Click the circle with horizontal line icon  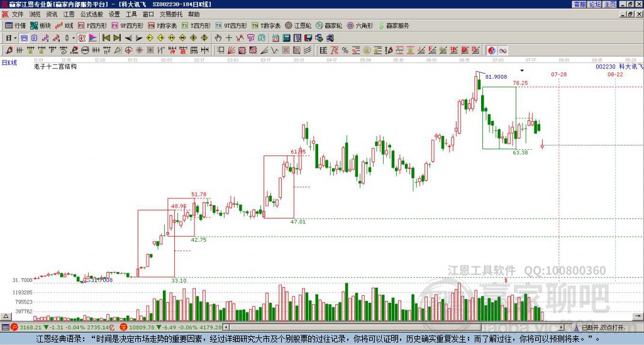point(85,50)
